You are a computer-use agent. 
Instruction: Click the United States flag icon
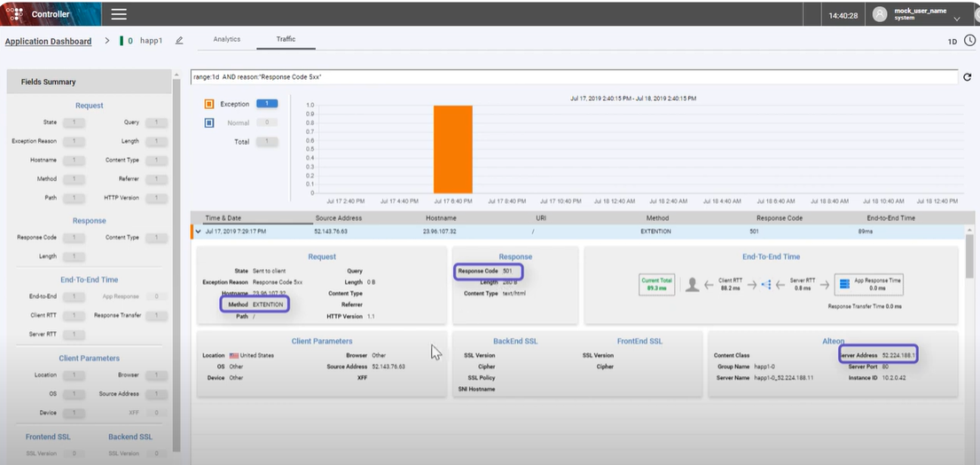pos(234,355)
